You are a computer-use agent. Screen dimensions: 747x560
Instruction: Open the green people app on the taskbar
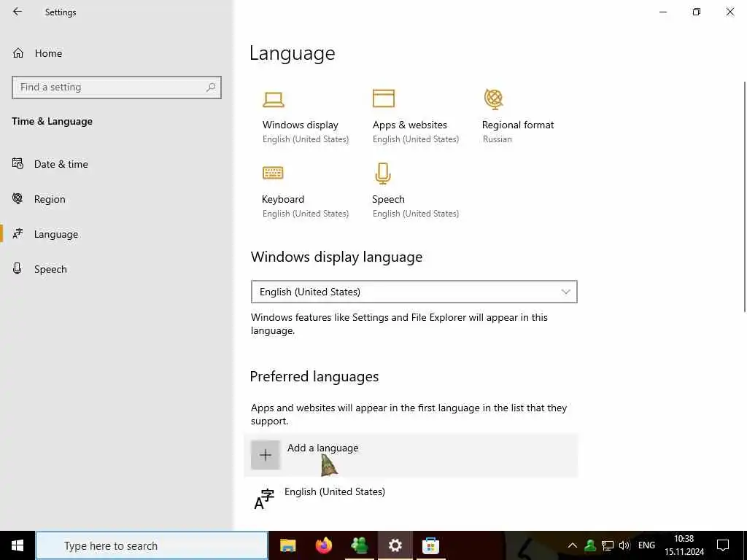359,545
